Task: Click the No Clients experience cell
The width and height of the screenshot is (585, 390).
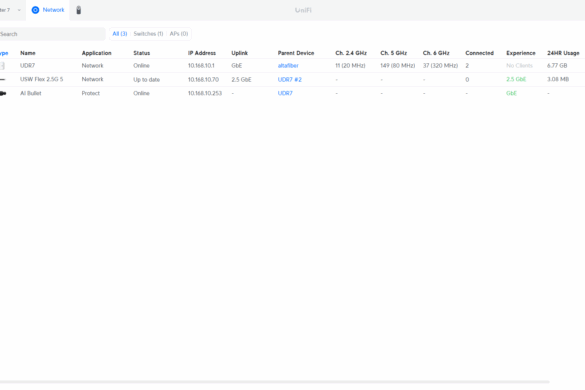Action: 519,66
